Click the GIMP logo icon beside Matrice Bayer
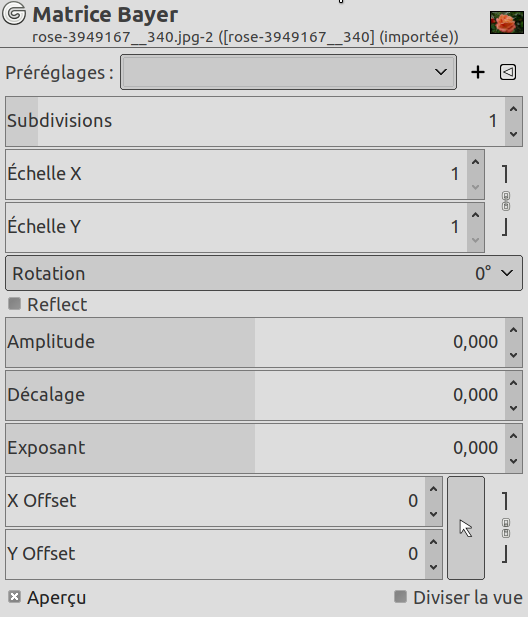The height and width of the screenshot is (617, 528). (x=14, y=13)
